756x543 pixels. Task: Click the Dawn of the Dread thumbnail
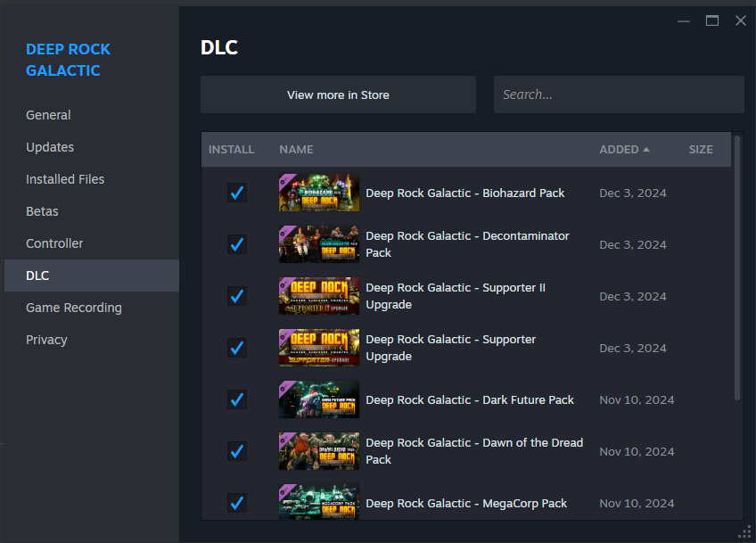click(319, 451)
